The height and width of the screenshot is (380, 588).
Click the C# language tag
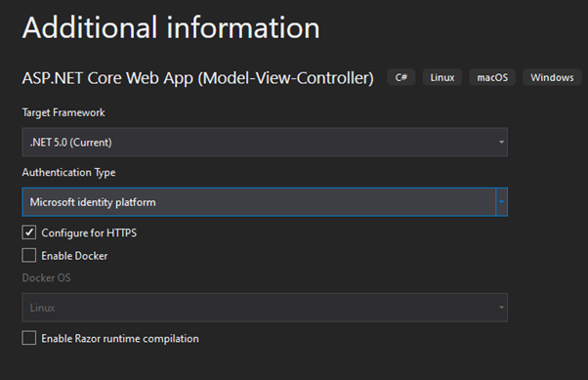(401, 77)
